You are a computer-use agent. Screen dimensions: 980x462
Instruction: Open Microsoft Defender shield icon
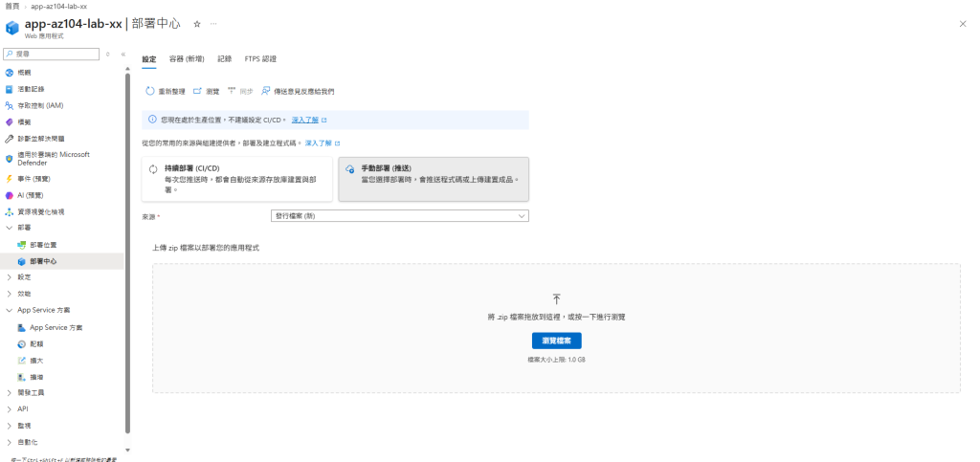click(9, 159)
